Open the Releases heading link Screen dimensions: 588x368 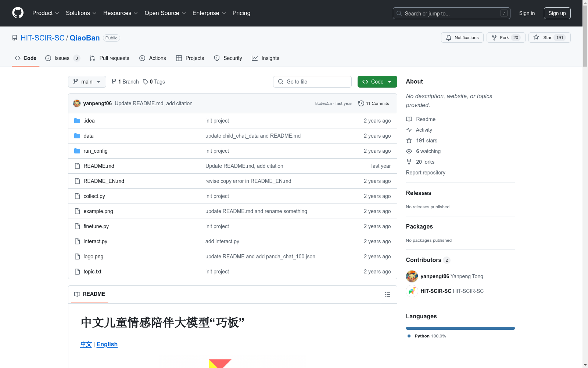[419, 193]
